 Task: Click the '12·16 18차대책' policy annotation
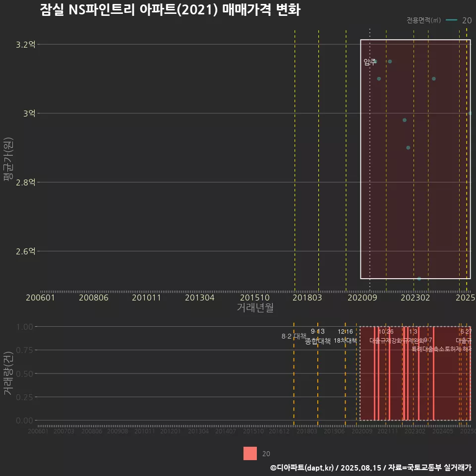pyautogui.click(x=345, y=336)
